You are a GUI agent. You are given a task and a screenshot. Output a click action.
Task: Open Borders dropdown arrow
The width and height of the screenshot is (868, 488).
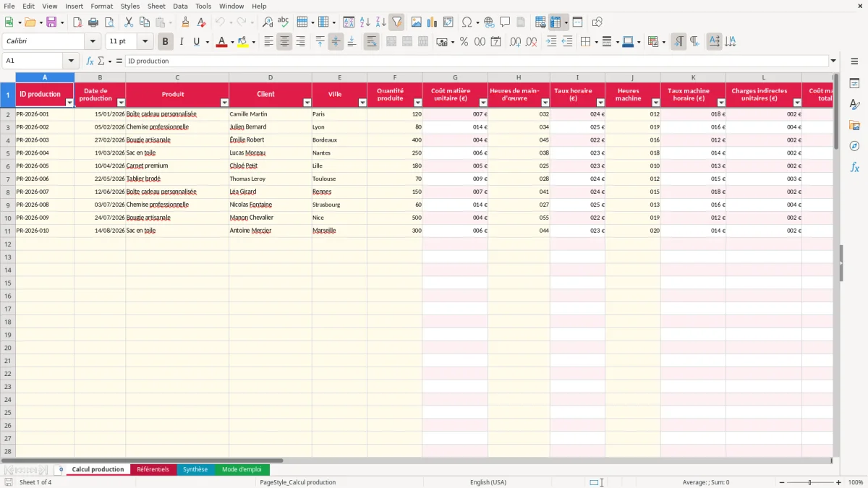click(x=596, y=42)
